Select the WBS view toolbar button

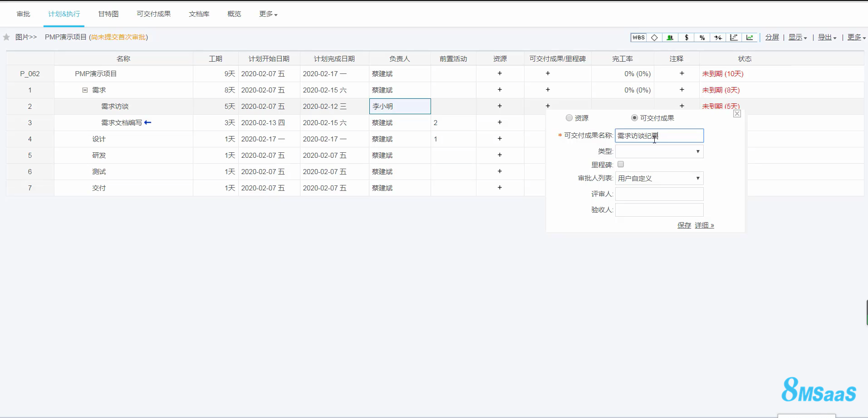(638, 38)
